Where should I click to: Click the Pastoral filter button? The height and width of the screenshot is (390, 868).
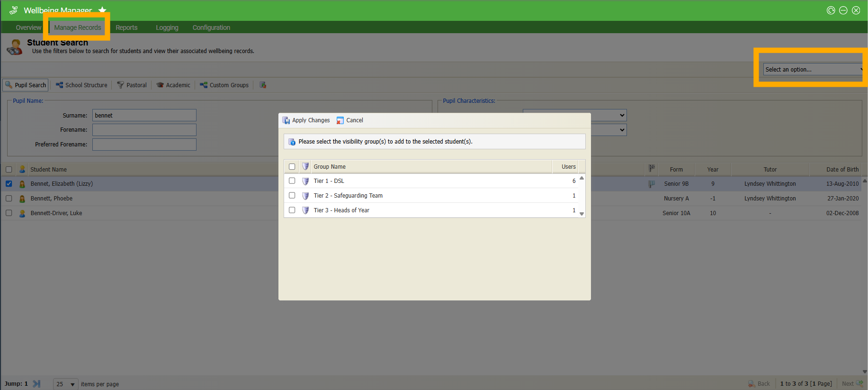click(x=132, y=85)
